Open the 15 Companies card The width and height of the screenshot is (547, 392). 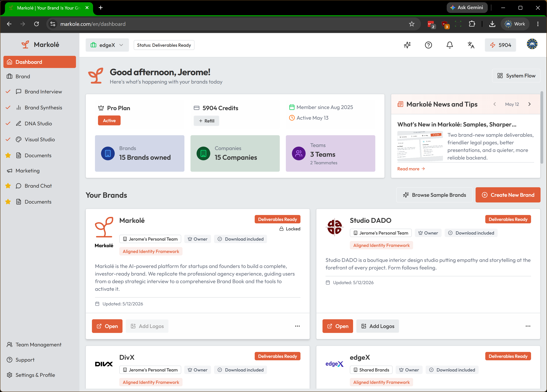pos(235,153)
